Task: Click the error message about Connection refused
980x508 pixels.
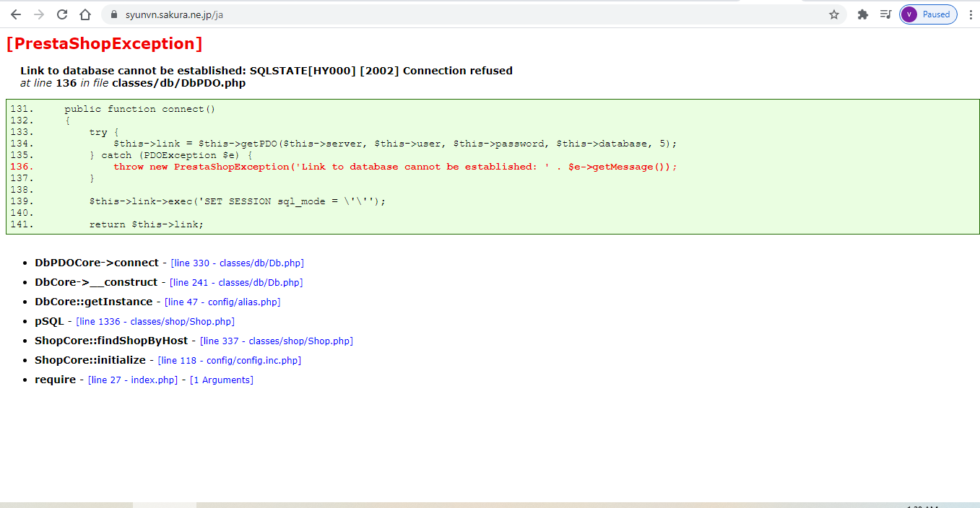Action: [x=266, y=71]
